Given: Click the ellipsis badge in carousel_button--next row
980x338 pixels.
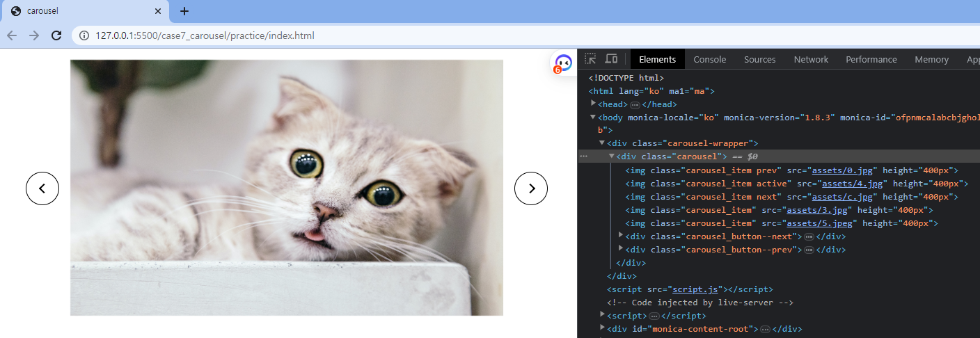Looking at the screenshot, I should pyautogui.click(x=809, y=236).
